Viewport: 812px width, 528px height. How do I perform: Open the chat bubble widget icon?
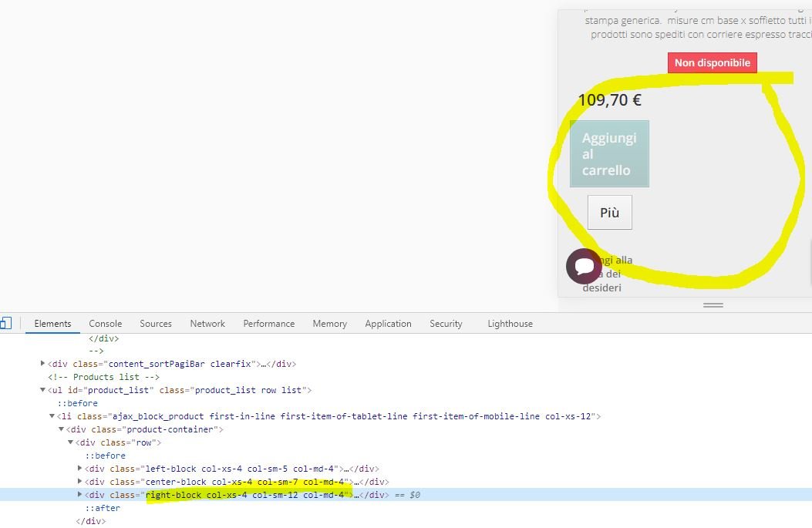584,266
